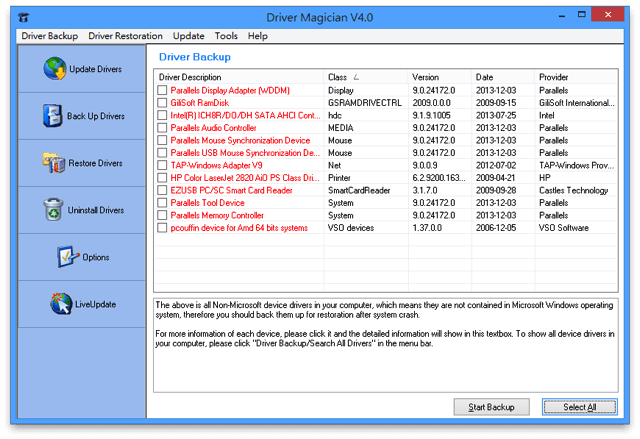Click the date 2012-07-02 cell
This screenshot has width=640, height=439.
click(496, 165)
